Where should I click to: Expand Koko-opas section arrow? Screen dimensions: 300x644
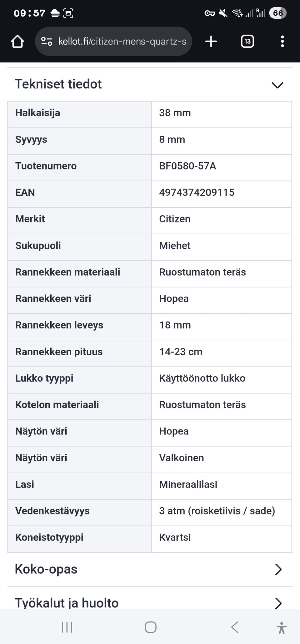click(278, 570)
